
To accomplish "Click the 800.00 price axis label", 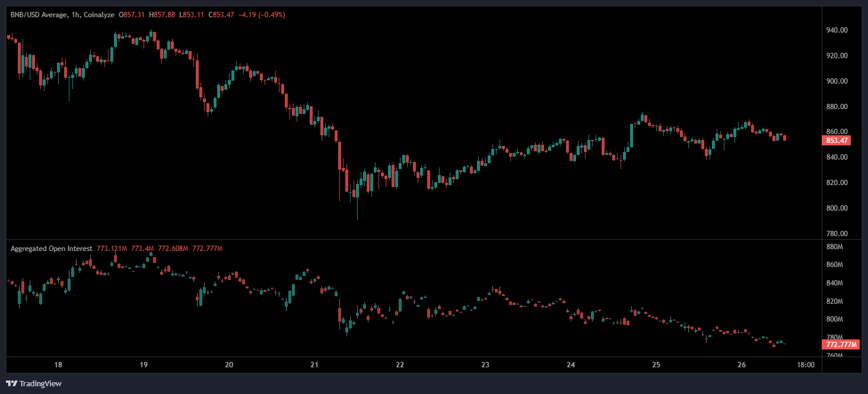I will pos(837,208).
